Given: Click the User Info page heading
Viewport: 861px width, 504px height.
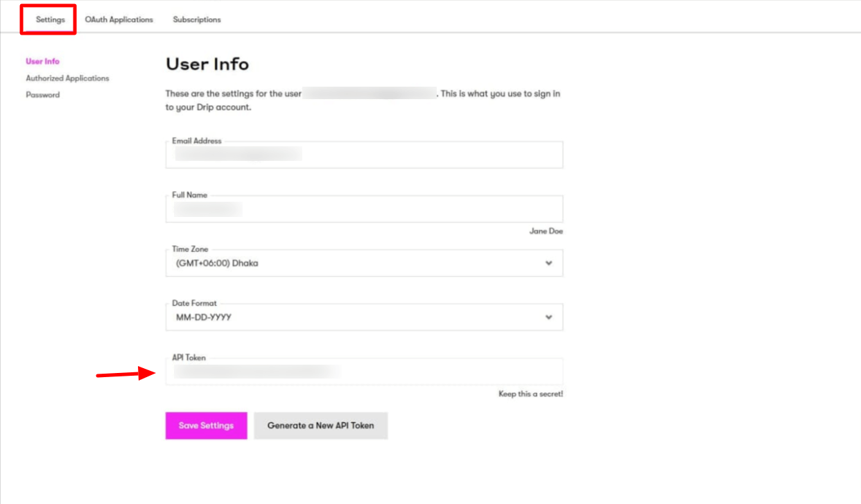Looking at the screenshot, I should click(207, 64).
